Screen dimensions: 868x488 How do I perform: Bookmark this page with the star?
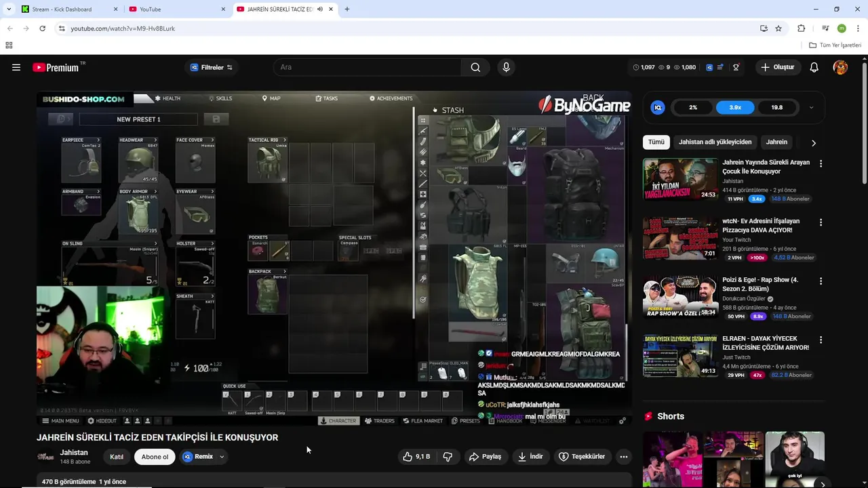click(778, 28)
